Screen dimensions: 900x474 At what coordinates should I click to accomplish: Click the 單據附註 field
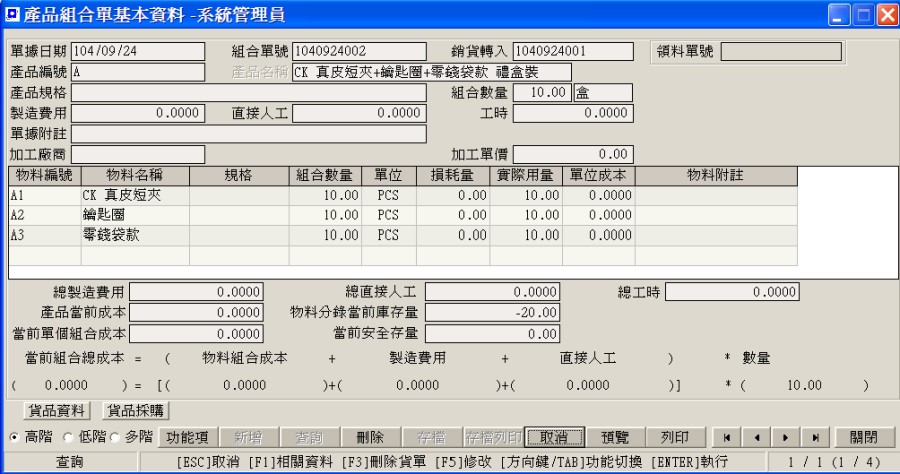[249, 134]
